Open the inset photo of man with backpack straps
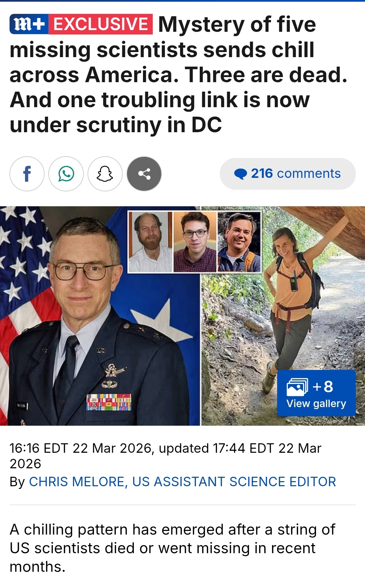 point(239,242)
